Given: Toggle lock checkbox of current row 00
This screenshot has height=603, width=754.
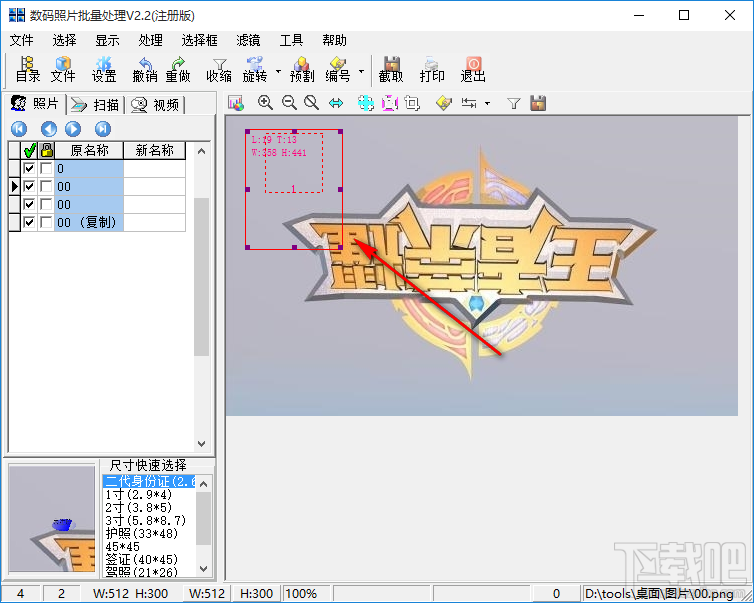Looking at the screenshot, I should [x=46, y=187].
